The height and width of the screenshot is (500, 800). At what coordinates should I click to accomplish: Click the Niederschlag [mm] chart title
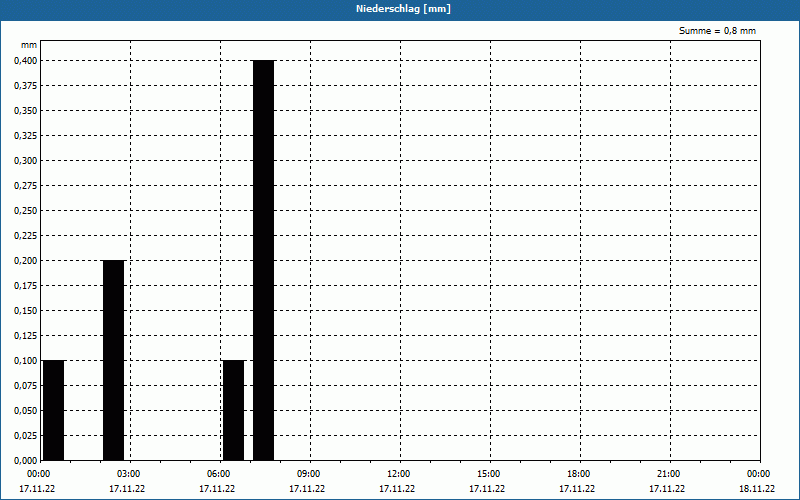point(403,9)
